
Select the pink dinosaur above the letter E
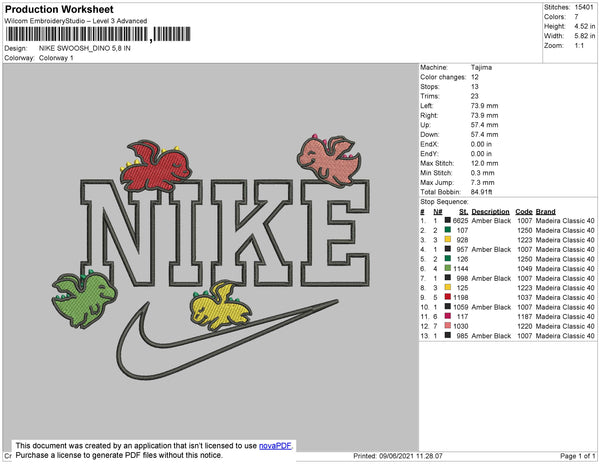[x=329, y=160]
